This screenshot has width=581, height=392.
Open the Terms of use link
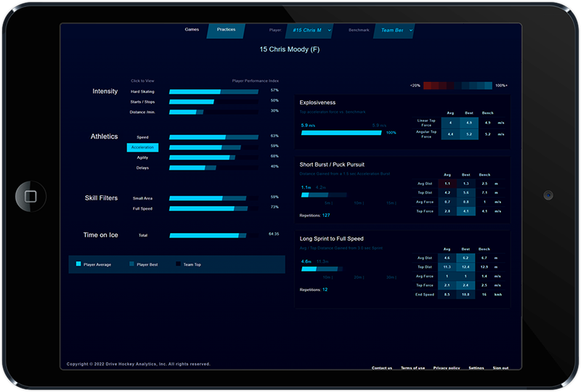(x=413, y=368)
